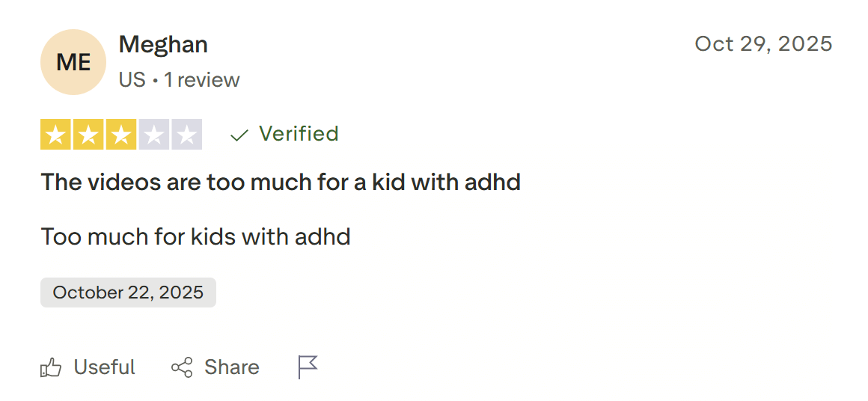Viewport: 868px width, 401px height.
Task: Click the ME avatar circle
Action: click(73, 62)
